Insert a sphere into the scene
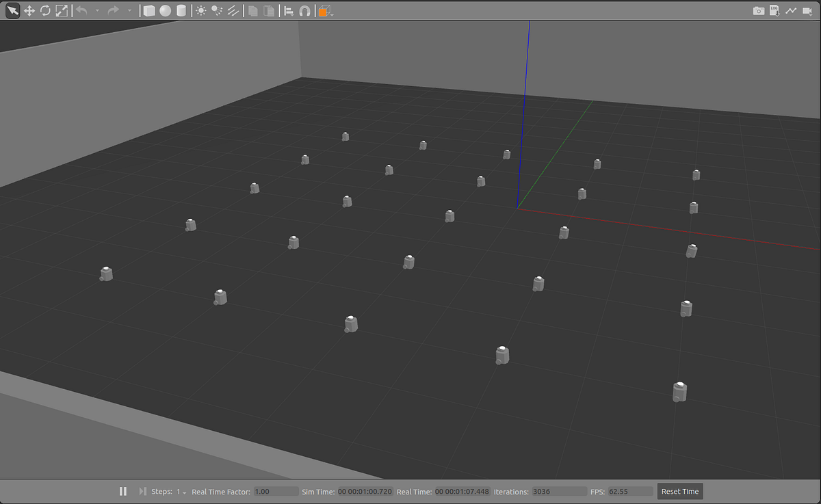Viewport: 821px width, 504px height. tap(165, 10)
